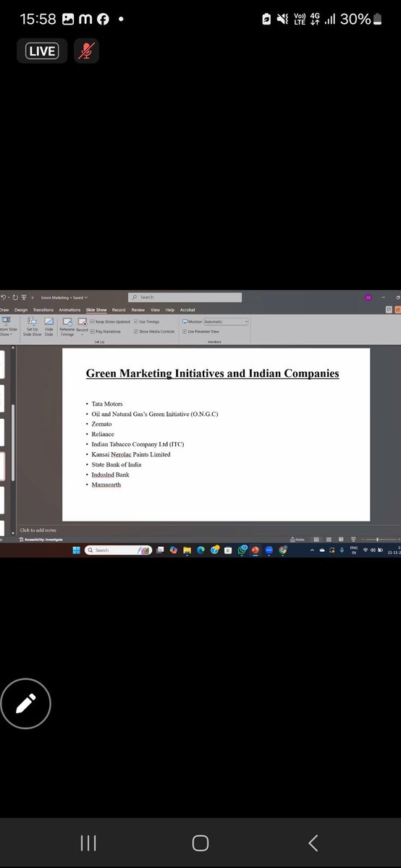401x868 pixels.
Task: Click the IndusInd Bank bullet
Action: pyautogui.click(x=110, y=475)
